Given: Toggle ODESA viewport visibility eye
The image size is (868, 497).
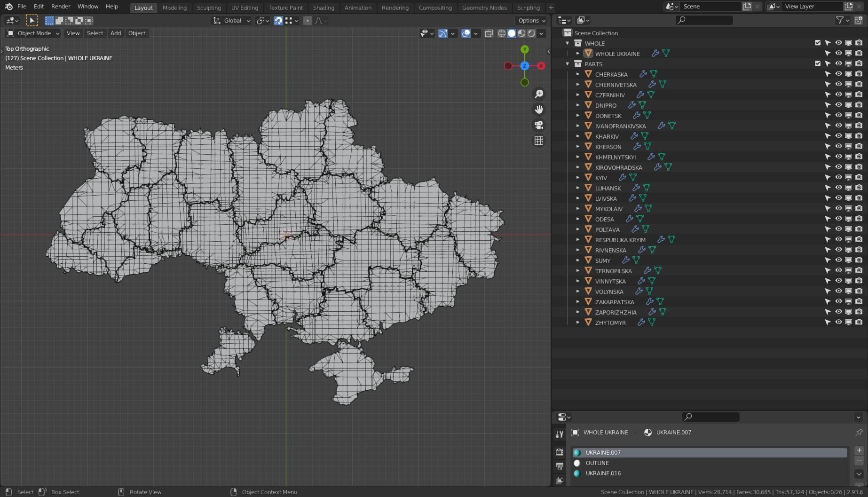Looking at the screenshot, I should pos(838,219).
